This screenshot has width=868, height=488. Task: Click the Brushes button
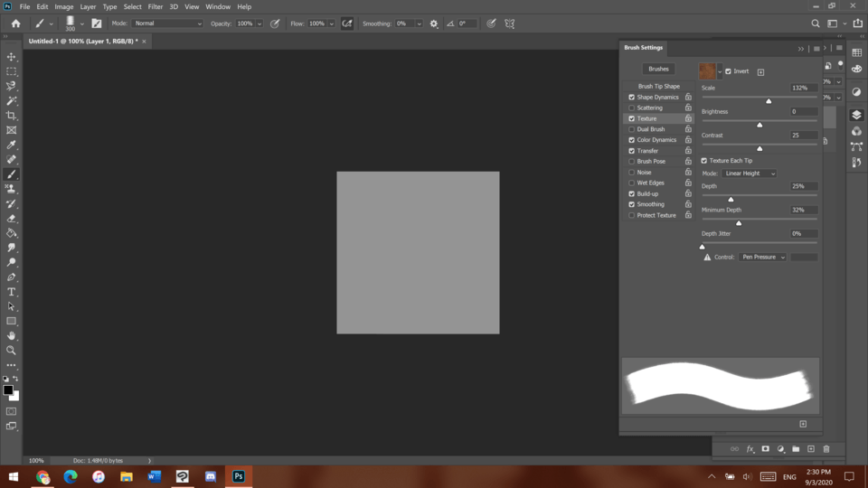658,69
